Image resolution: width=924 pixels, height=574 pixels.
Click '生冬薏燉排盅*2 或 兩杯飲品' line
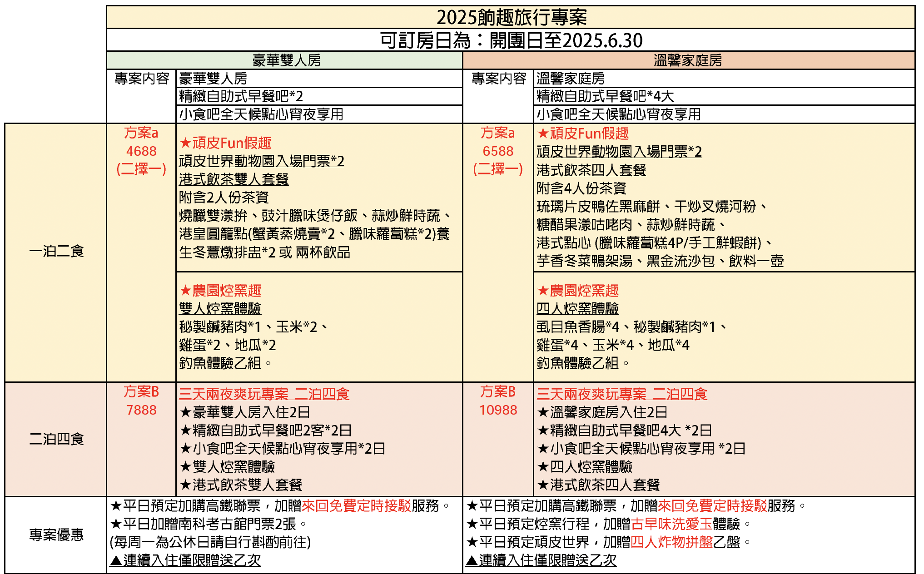coord(265,252)
